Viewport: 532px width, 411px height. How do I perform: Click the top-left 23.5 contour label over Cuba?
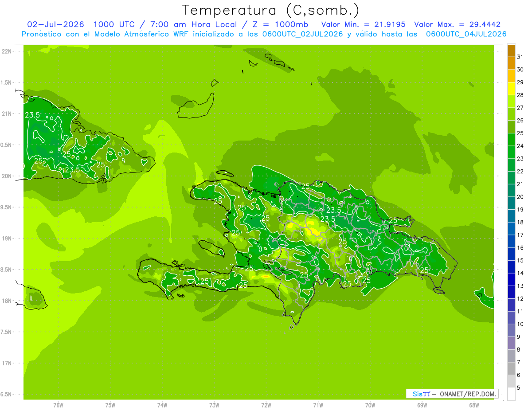32,115
